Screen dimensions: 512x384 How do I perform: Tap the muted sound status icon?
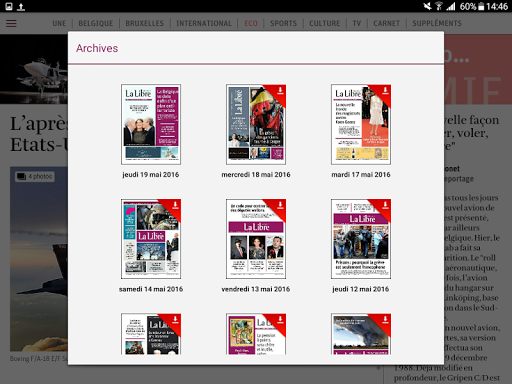pos(427,6)
